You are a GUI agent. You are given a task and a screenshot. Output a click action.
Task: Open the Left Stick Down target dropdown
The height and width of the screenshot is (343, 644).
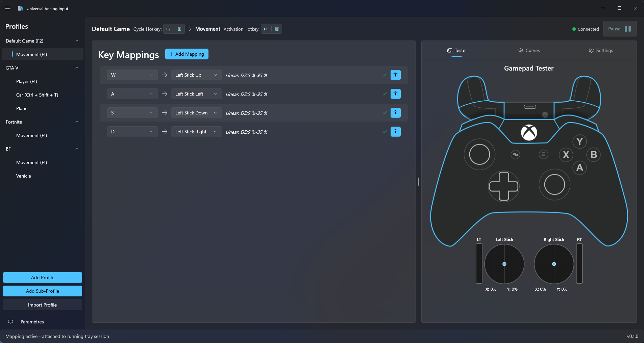(196, 113)
